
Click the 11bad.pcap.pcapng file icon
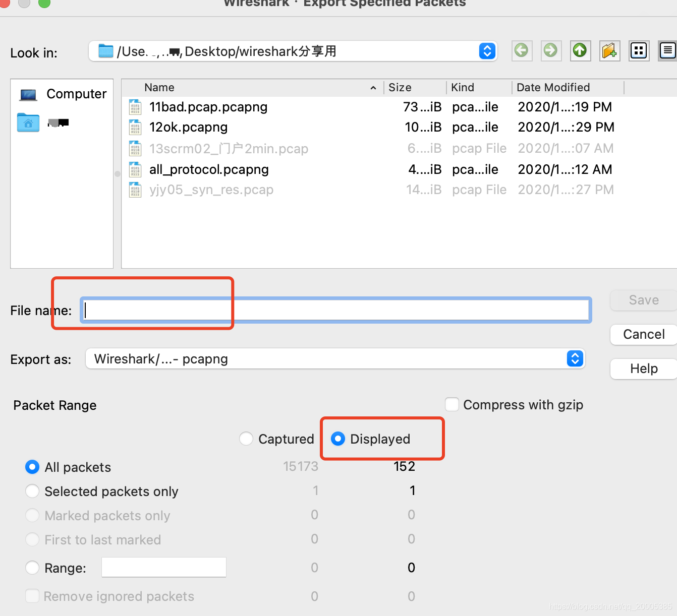pos(135,107)
